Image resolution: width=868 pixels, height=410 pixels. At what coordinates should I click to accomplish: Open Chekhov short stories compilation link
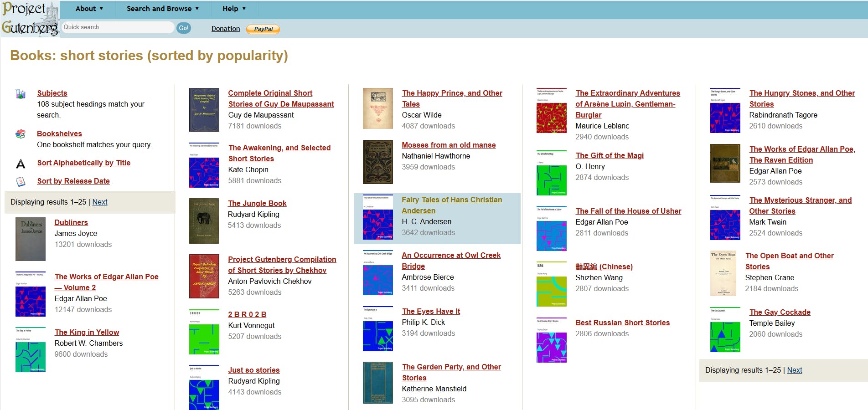click(x=282, y=265)
